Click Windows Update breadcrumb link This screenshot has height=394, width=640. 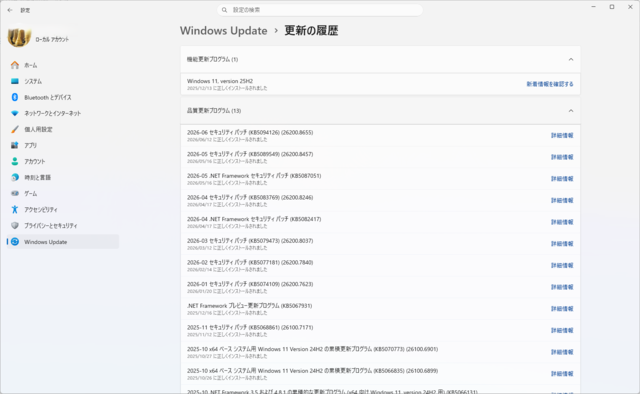tap(224, 31)
